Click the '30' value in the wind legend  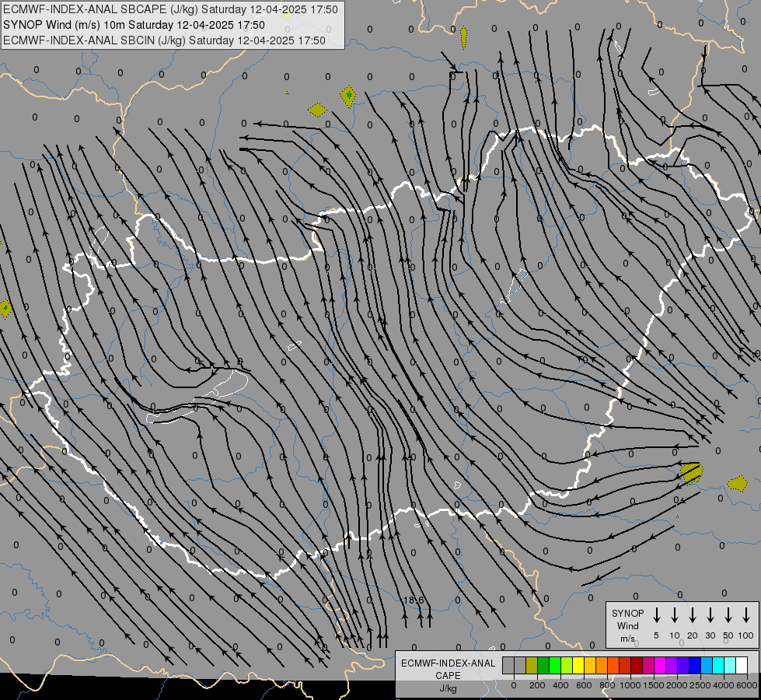tap(710, 635)
